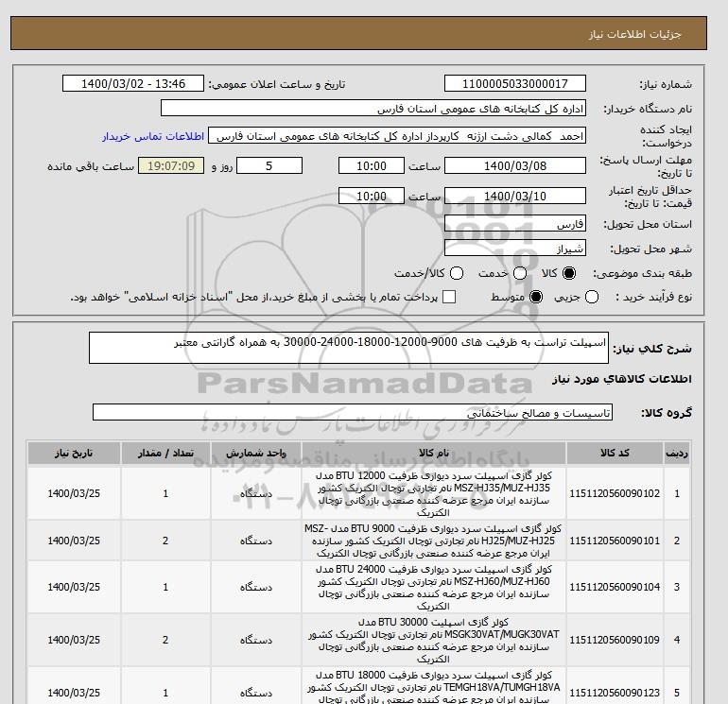Click the جزئیات اطلاعات نیاز header title
The width and height of the screenshot is (728, 704).
(635, 34)
